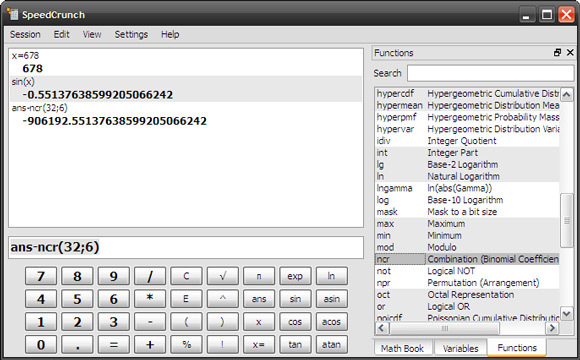The height and width of the screenshot is (360, 580).
Task: Click the functions list scroll down arrow
Action: 567,314
